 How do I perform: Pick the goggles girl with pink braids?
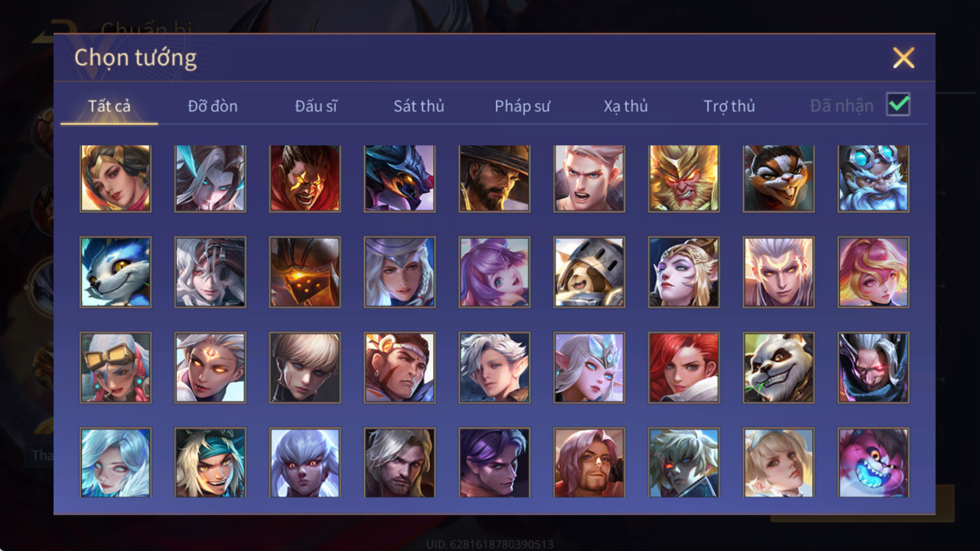point(115,367)
